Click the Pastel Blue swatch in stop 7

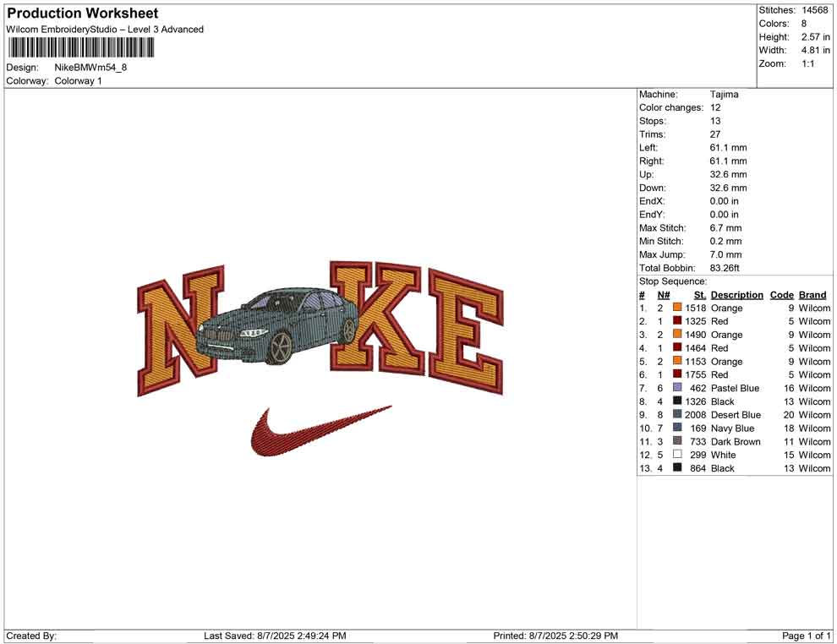click(677, 387)
